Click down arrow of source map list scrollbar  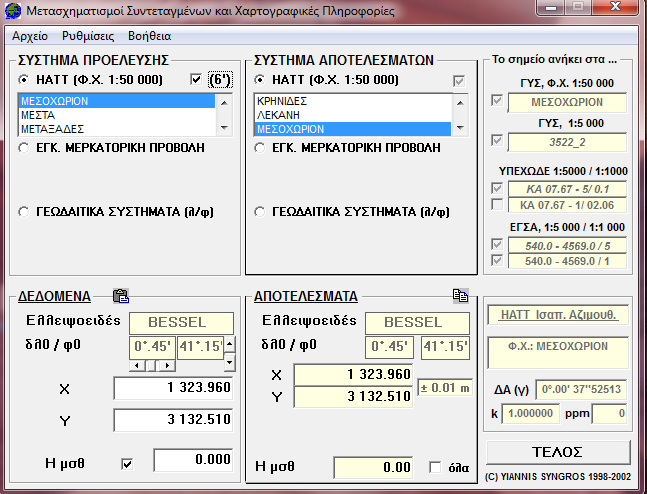click(224, 128)
